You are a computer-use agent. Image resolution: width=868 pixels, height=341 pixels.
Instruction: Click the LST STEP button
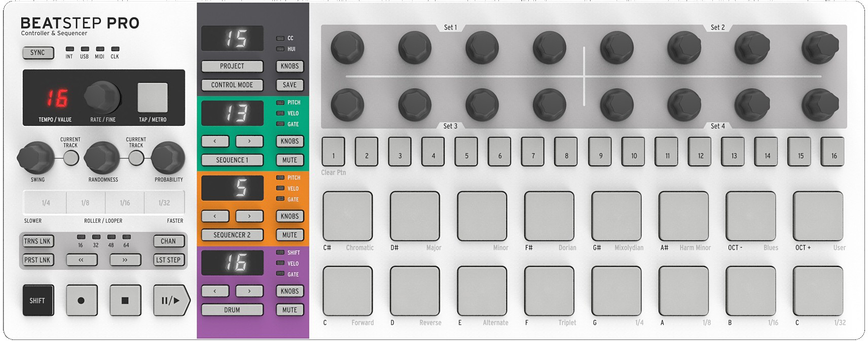coord(168,260)
